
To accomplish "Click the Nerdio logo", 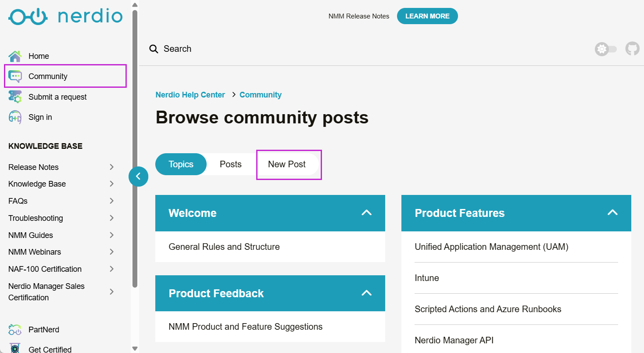I will (x=65, y=17).
